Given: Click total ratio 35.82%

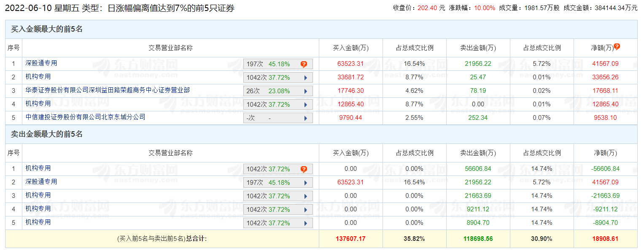Looking at the screenshot, I should (x=415, y=239).
